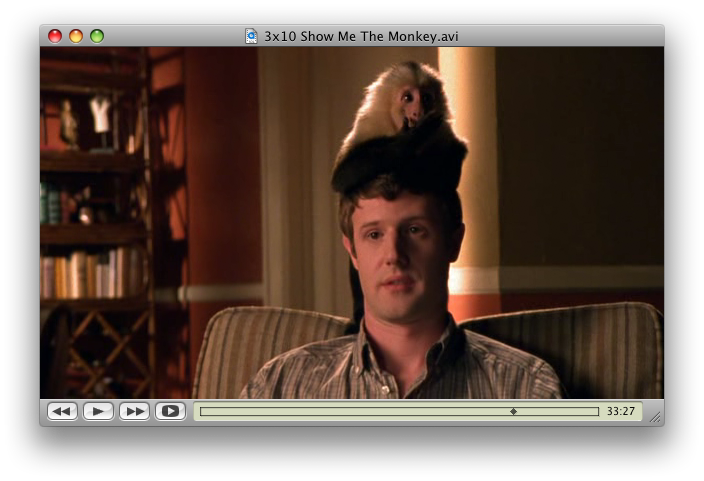This screenshot has width=704, height=481.
Task: Click the play button
Action: click(x=98, y=411)
